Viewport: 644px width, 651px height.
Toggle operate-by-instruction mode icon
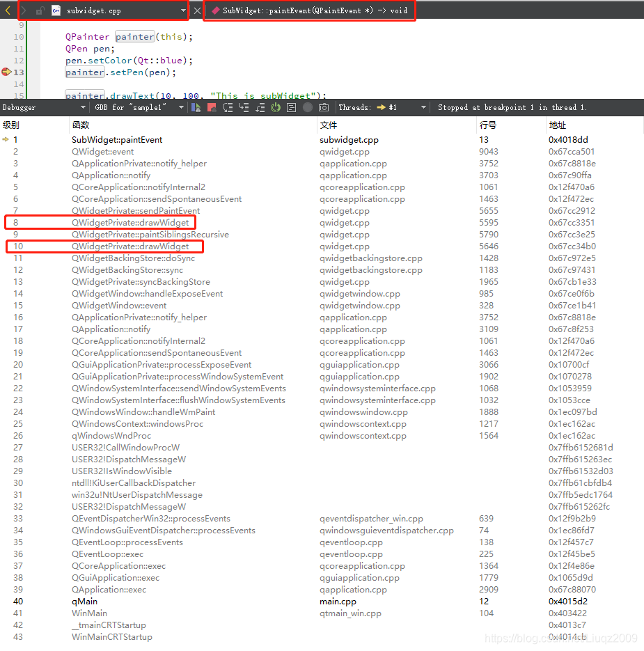[x=292, y=107]
